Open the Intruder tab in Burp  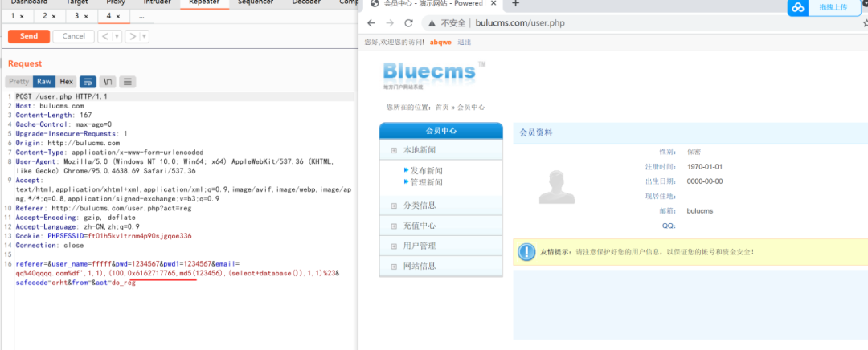(157, 2)
